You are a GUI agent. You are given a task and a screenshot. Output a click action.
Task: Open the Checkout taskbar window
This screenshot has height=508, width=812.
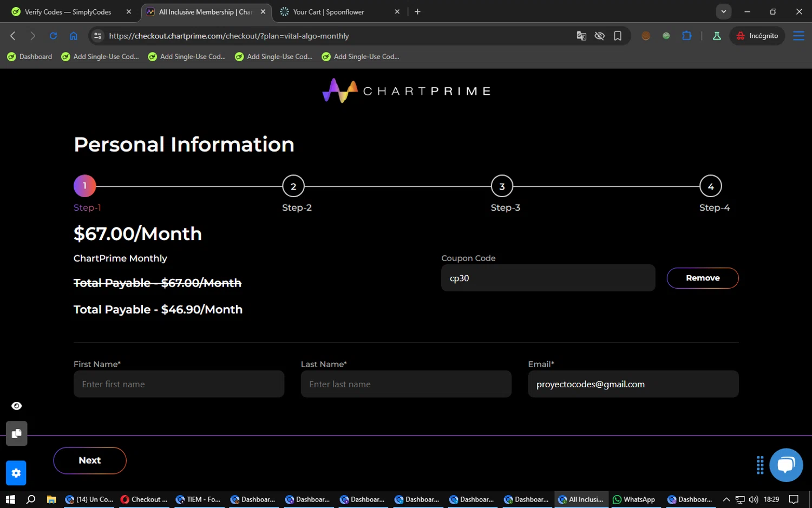[x=144, y=499]
